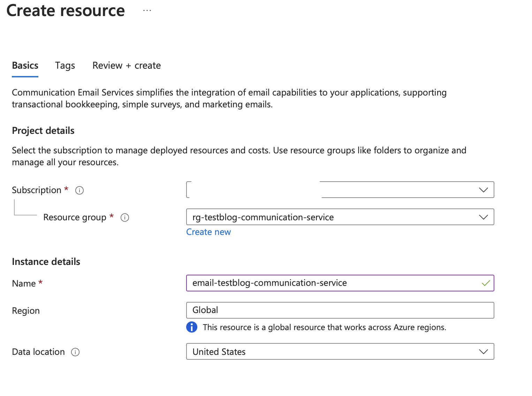
Task: Open the ellipsis menu beside Create resource title
Action: click(147, 10)
